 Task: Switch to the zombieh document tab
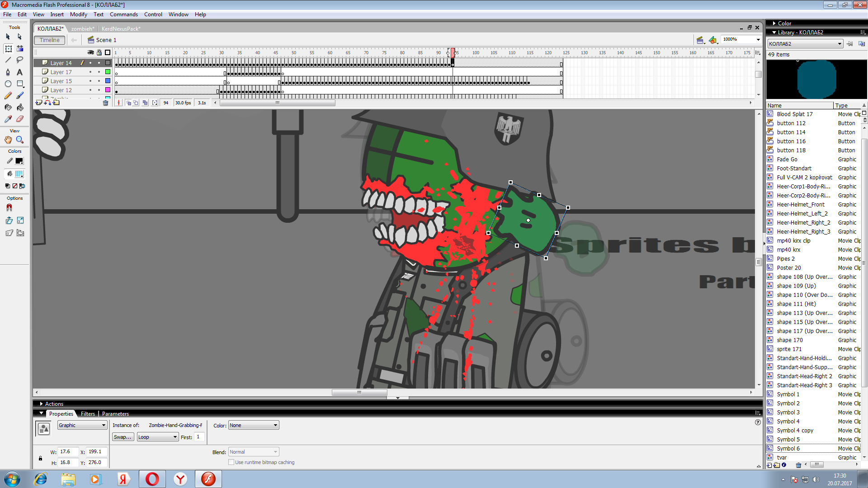[x=83, y=29]
